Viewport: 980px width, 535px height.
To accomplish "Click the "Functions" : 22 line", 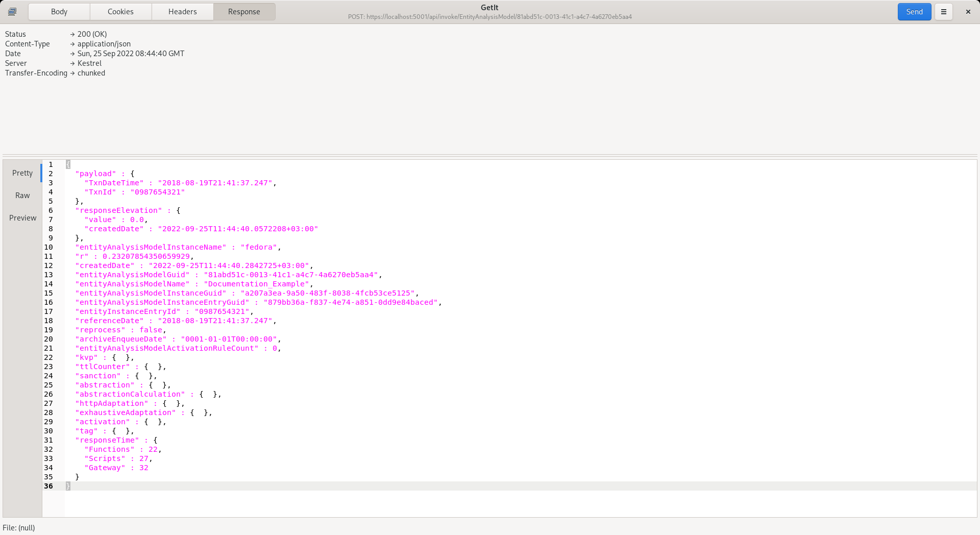I will coord(123,449).
